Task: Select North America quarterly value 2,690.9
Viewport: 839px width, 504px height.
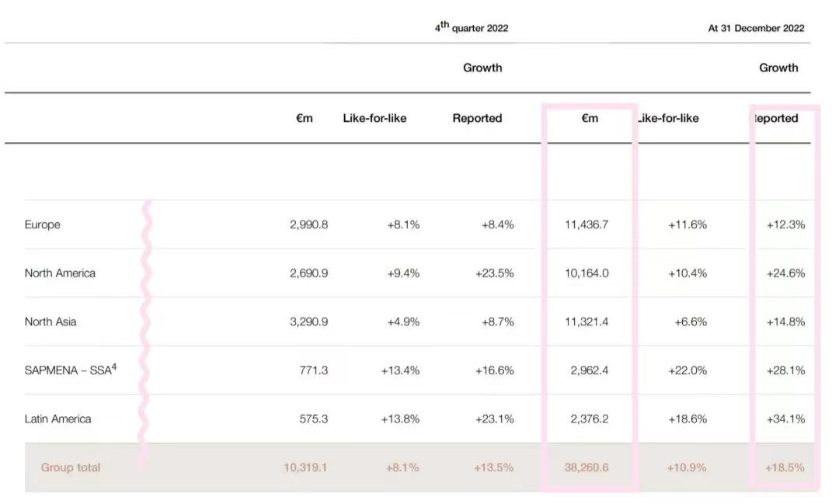Action: point(308,273)
